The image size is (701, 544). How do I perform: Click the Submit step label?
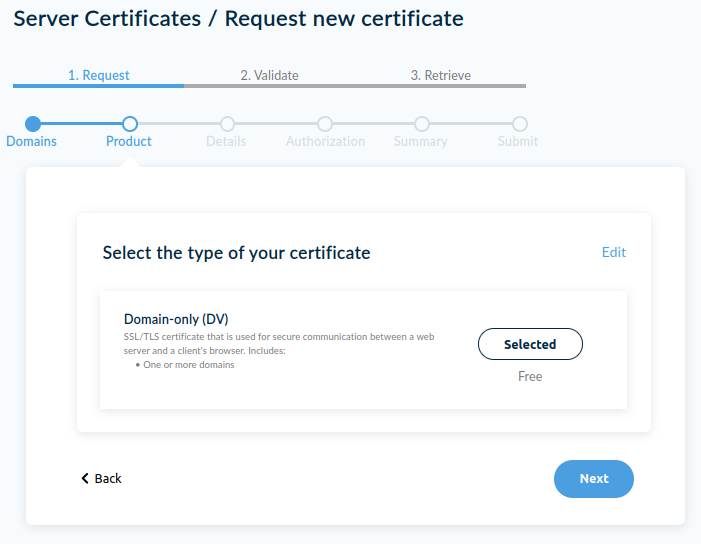518,141
